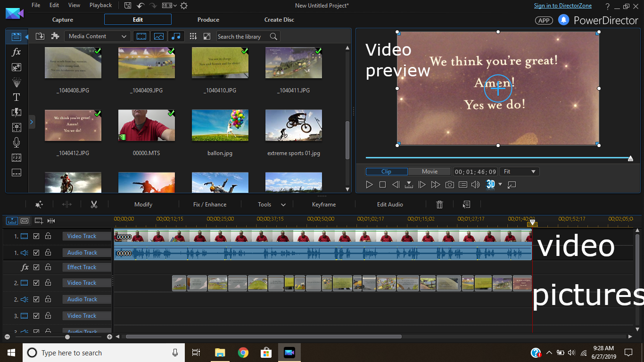The image size is (644, 362).
Task: Open the Playback menu
Action: [x=100, y=5]
